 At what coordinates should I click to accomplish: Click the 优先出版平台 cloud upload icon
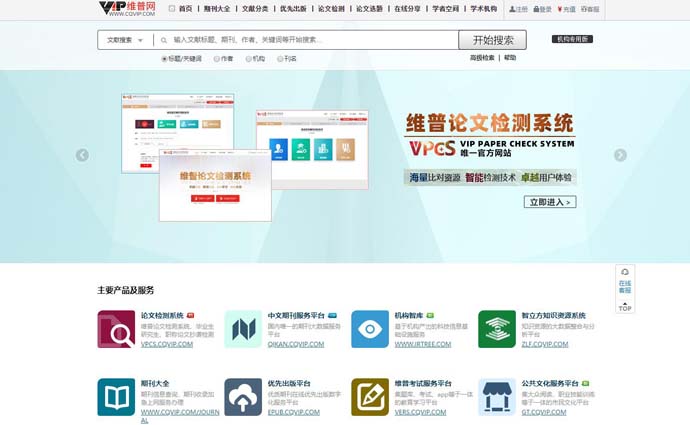(x=243, y=397)
